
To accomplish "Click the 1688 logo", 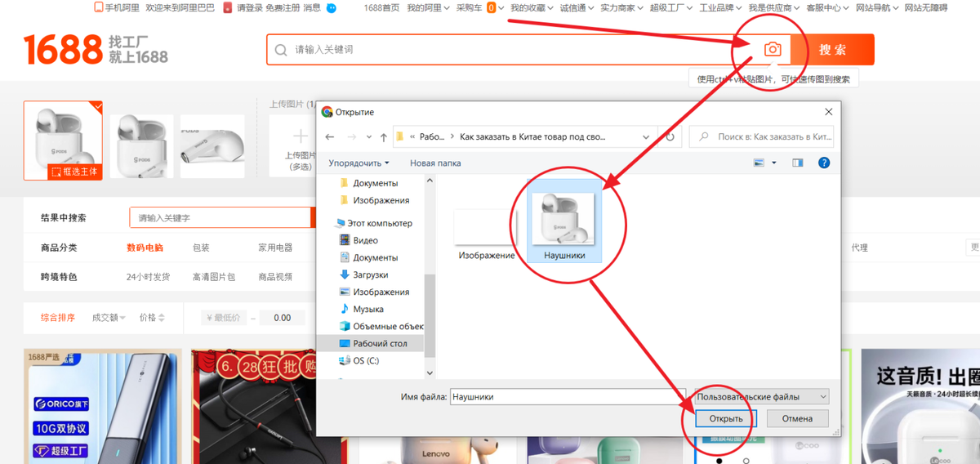I will click(x=63, y=50).
